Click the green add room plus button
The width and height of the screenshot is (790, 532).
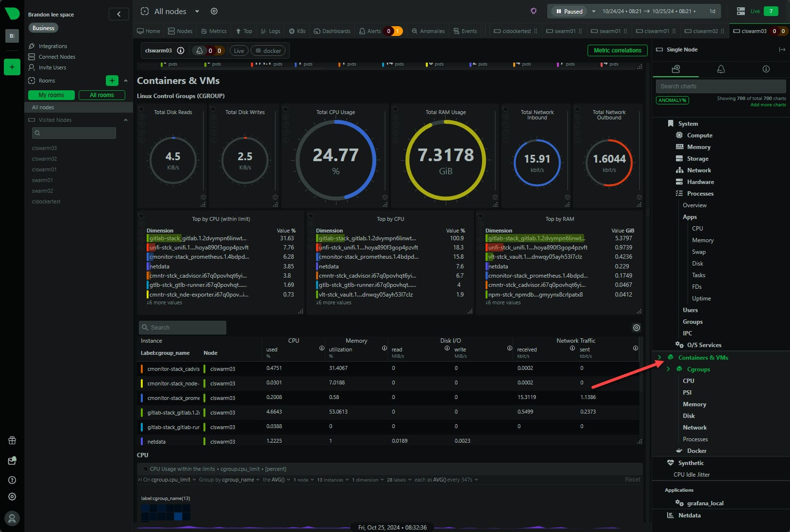(x=112, y=81)
